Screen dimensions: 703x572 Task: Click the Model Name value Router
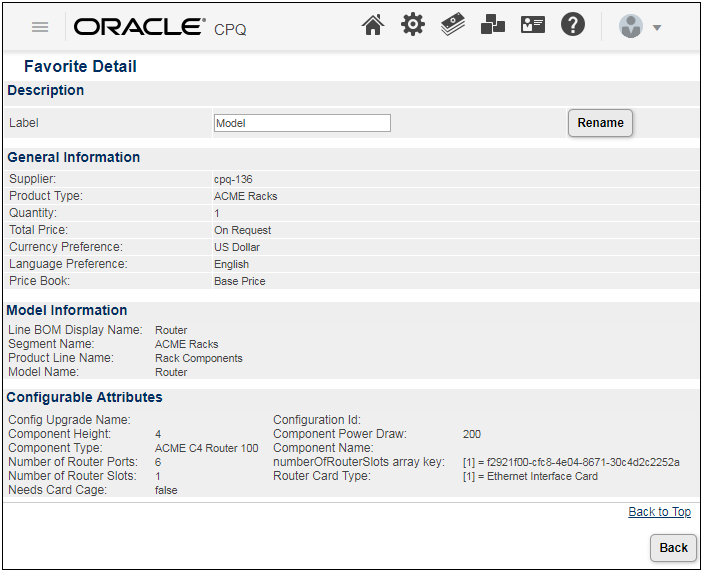click(171, 372)
